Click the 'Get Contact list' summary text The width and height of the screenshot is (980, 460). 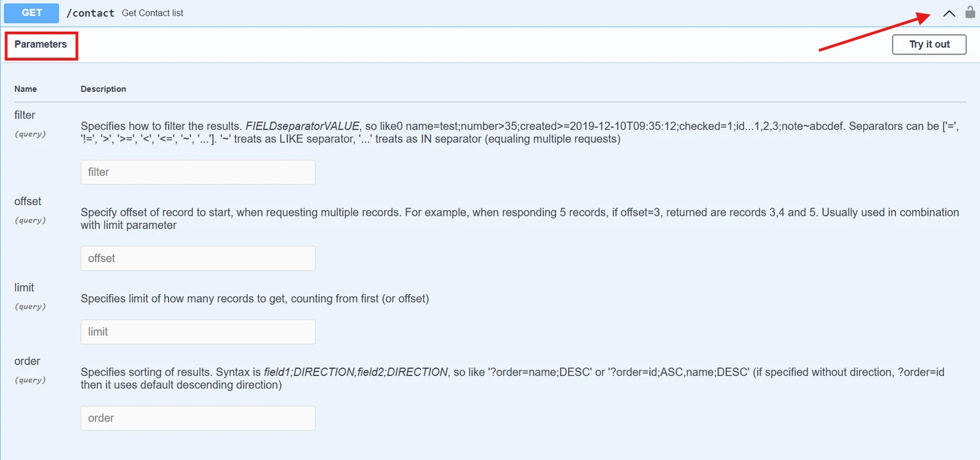(x=153, y=13)
